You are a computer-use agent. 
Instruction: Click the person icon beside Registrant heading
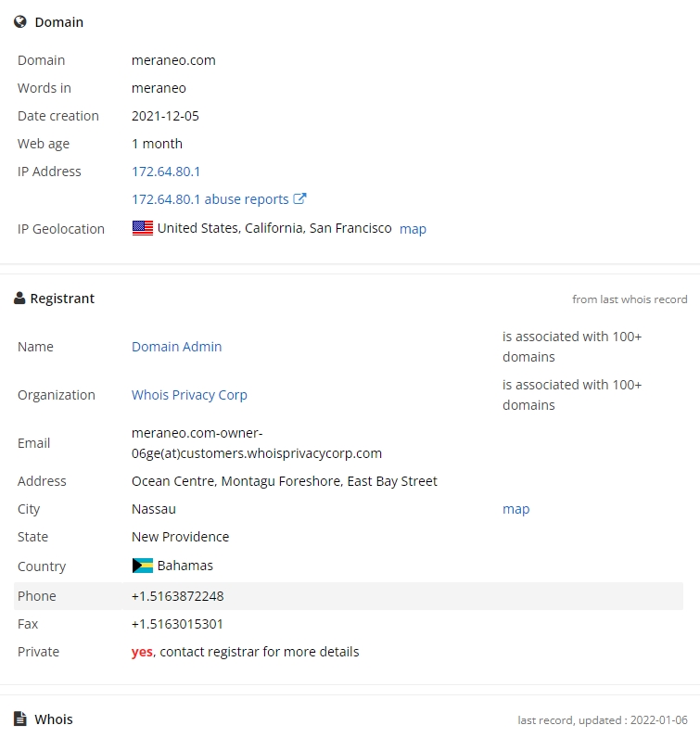tap(19, 298)
